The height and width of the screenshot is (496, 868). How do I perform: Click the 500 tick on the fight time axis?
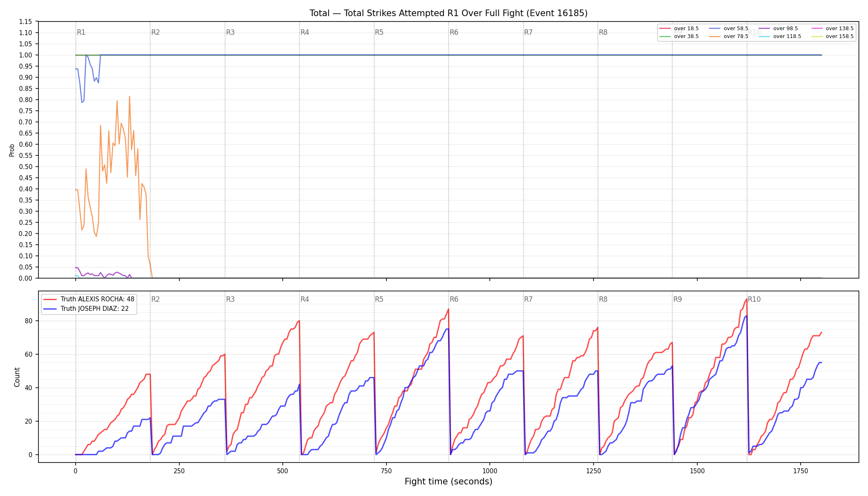tap(283, 471)
